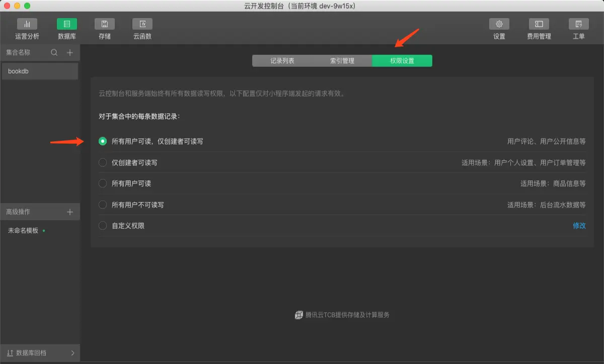Click the 集合名称 header label
The width and height of the screenshot is (604, 364).
(18, 52)
